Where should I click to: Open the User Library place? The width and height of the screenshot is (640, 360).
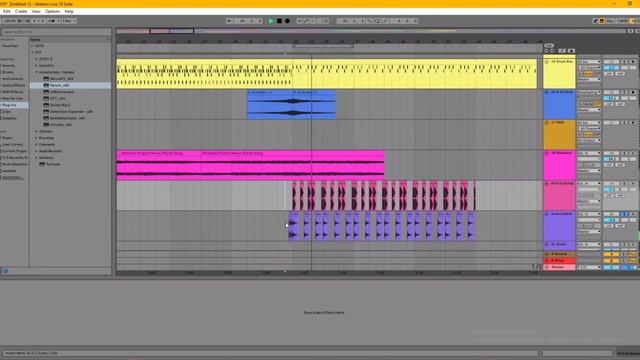14,144
